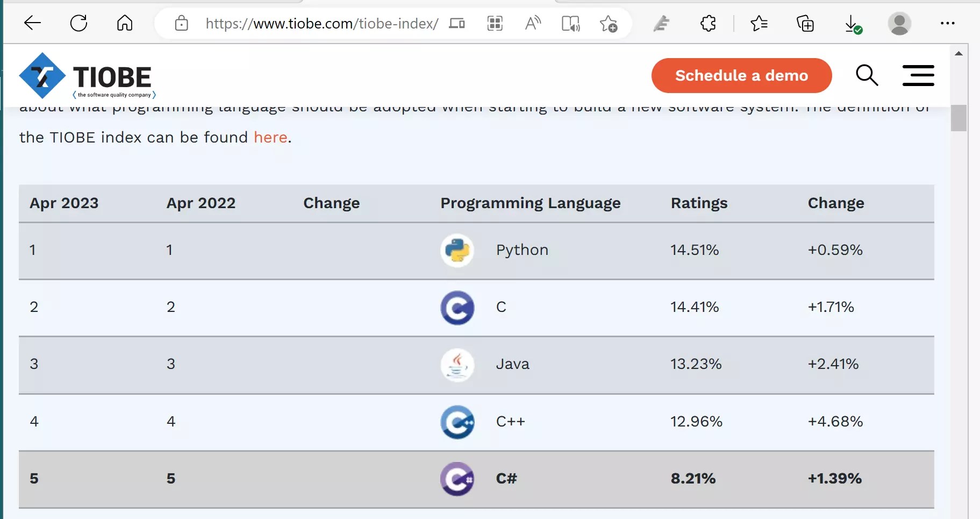
Task: Select the C++ logo icon
Action: pyautogui.click(x=456, y=422)
